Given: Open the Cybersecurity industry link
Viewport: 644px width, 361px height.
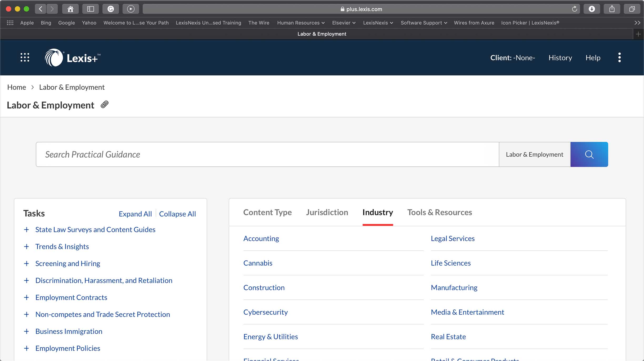Looking at the screenshot, I should tap(265, 312).
